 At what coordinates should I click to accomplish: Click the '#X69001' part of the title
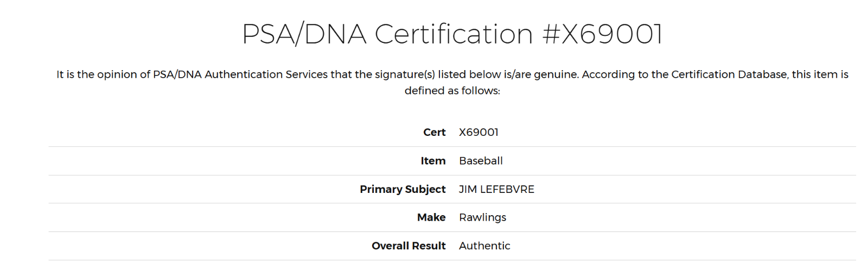pyautogui.click(x=602, y=34)
